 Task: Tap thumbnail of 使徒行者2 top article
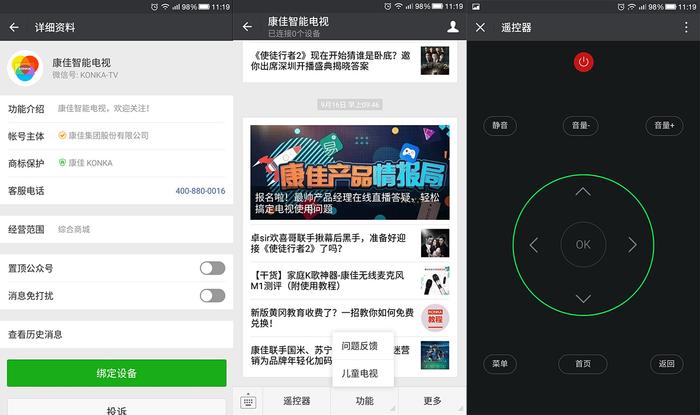point(435,61)
